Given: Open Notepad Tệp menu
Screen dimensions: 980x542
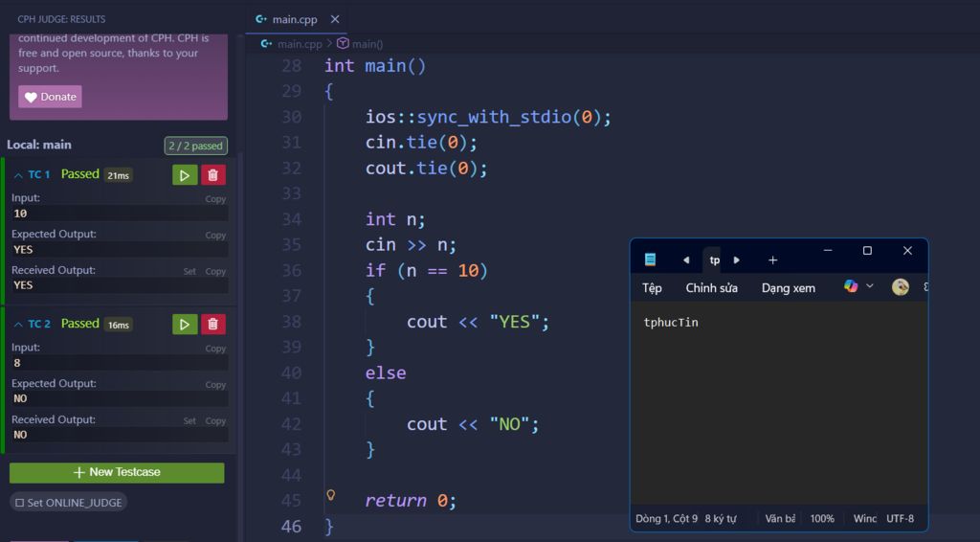Looking at the screenshot, I should (x=652, y=288).
